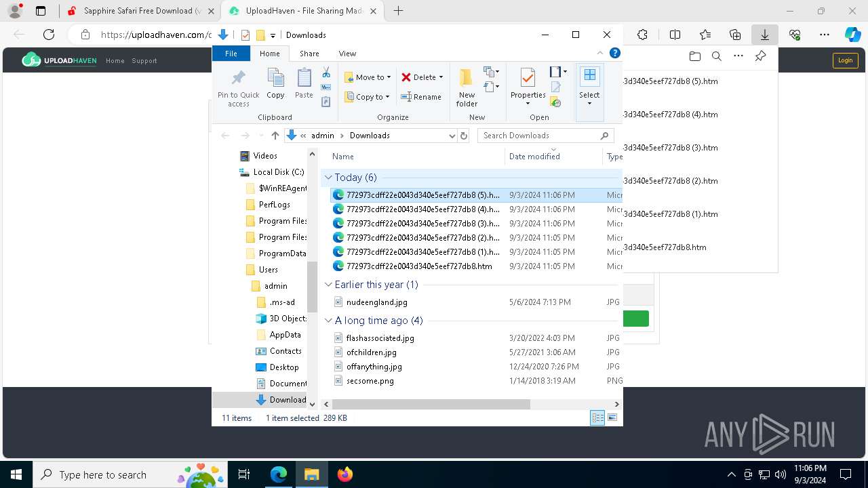Click the Properties icon

528,77
